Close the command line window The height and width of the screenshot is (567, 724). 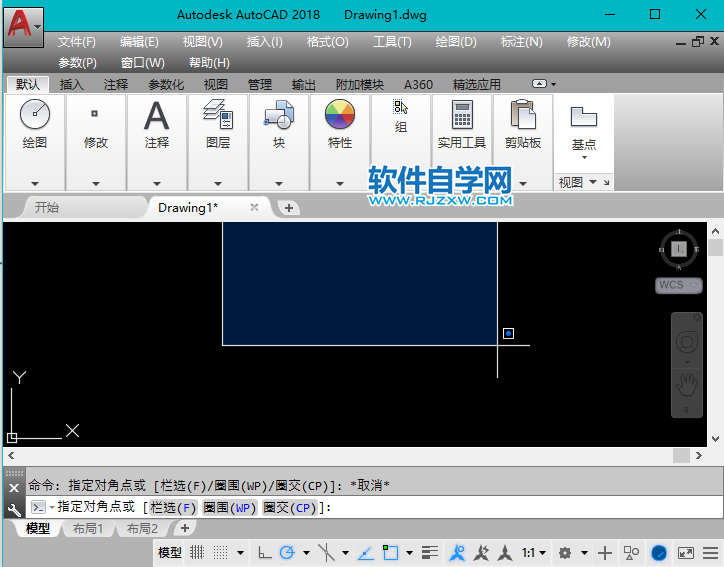pyautogui.click(x=14, y=488)
